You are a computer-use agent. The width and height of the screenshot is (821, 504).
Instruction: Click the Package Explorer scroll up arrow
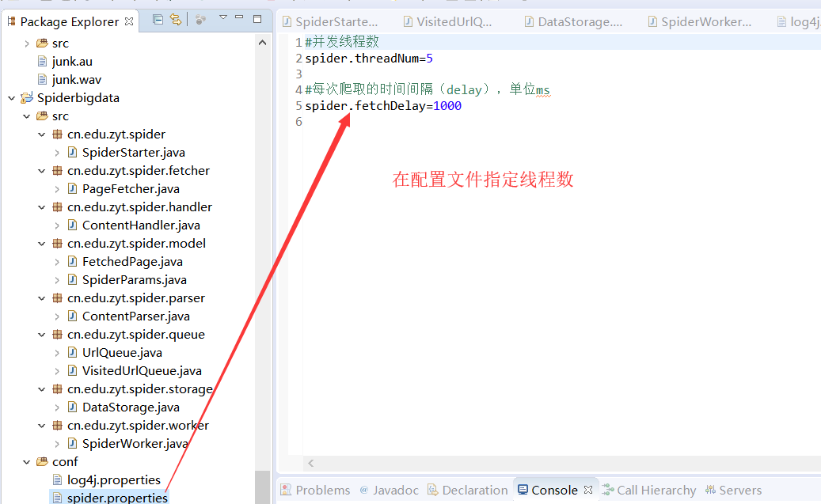(x=263, y=43)
